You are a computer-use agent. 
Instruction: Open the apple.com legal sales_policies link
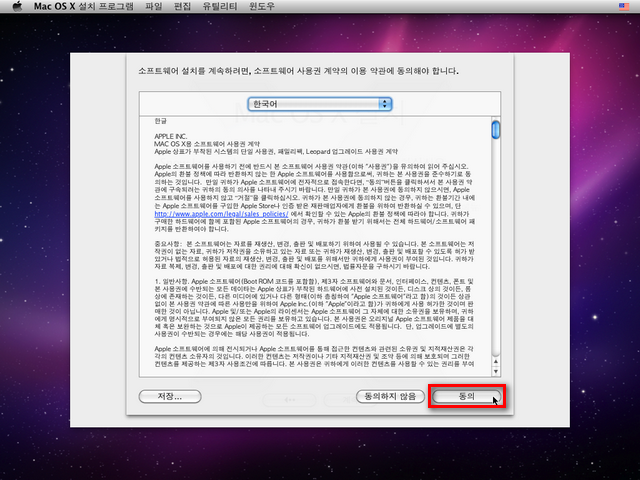221,214
